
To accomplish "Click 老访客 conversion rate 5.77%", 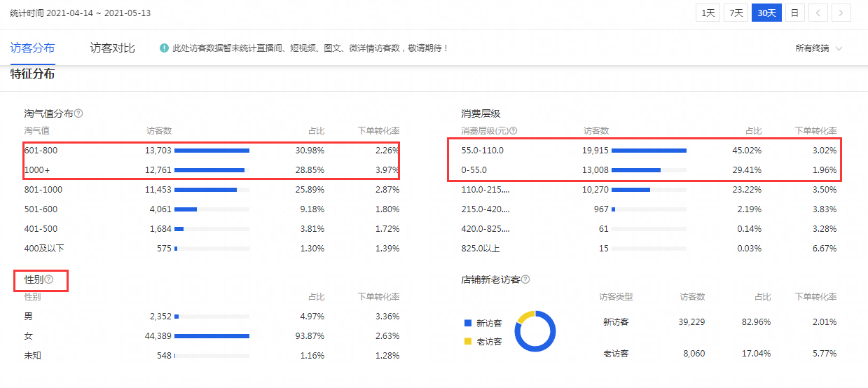I will point(824,354).
